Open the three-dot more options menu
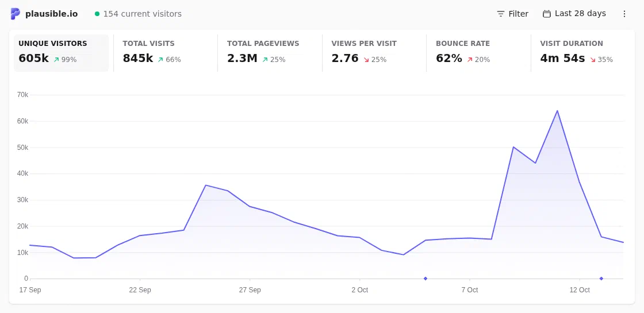Viewport: 644px width, 313px height. click(x=624, y=14)
